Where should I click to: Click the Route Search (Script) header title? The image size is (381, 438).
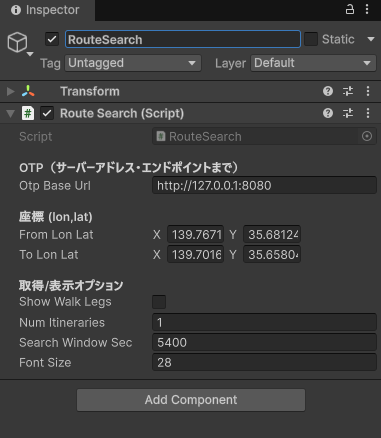pyautogui.click(x=122, y=113)
